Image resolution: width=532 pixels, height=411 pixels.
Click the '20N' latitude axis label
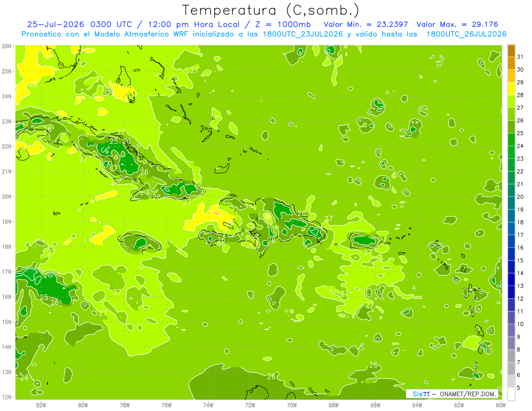6,196
